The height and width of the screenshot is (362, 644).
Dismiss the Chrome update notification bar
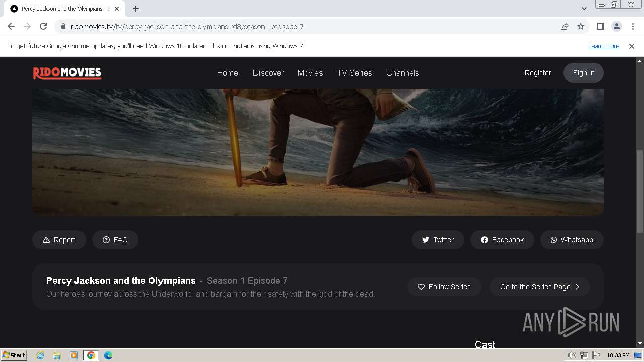(x=631, y=46)
